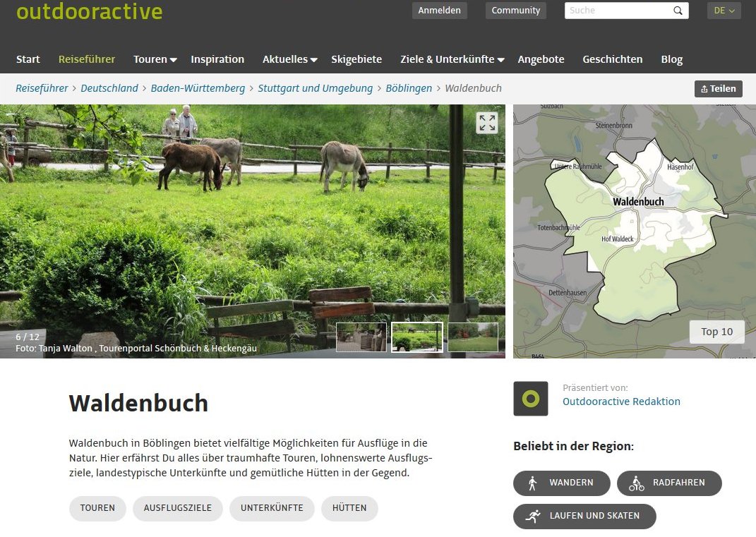
Task: Select the Laufen und Skaten activity
Action: pyautogui.click(x=584, y=516)
